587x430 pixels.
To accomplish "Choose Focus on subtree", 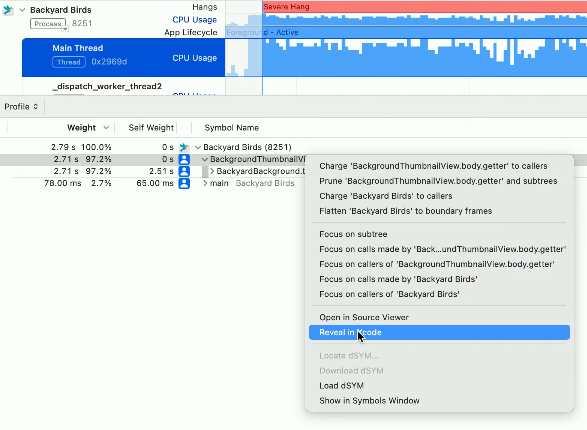I will click(x=439, y=234).
